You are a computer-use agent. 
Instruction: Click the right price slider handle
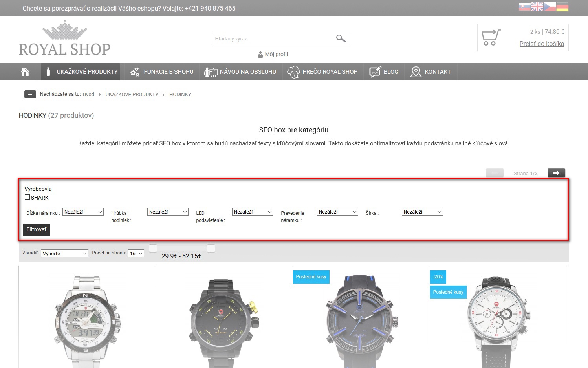[x=211, y=248]
